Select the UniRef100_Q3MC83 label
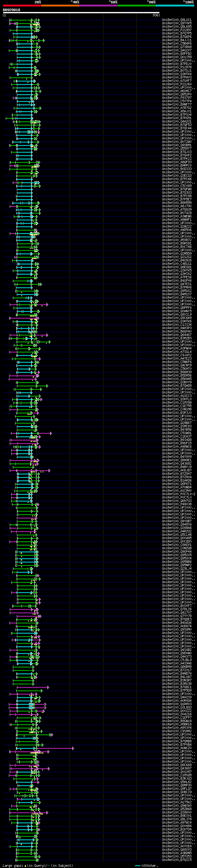Image resolution: width=197 pixels, height=868 pixels. click(x=177, y=426)
